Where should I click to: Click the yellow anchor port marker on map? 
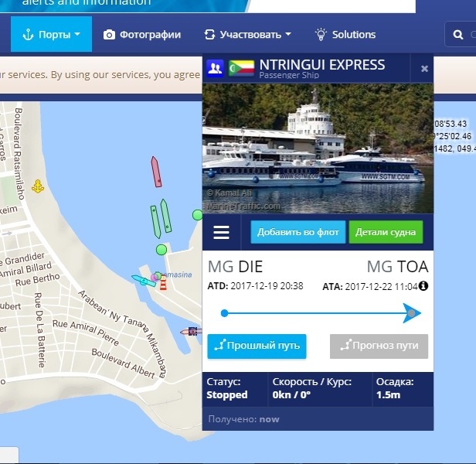[38, 186]
